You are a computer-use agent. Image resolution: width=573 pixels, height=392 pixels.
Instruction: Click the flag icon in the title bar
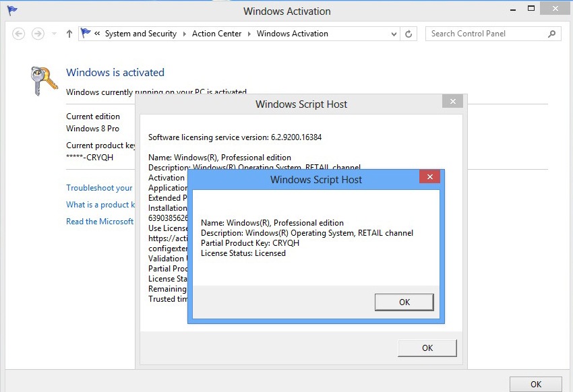(x=11, y=11)
